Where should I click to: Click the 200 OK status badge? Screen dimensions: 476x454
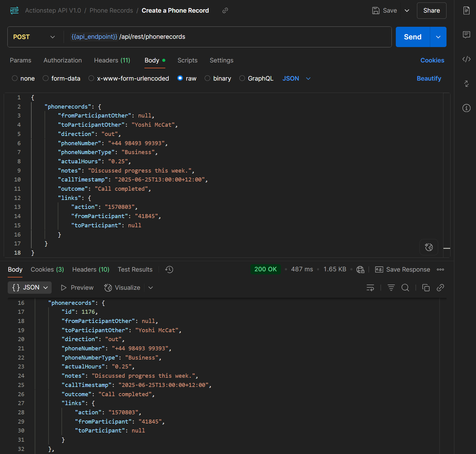tap(266, 269)
